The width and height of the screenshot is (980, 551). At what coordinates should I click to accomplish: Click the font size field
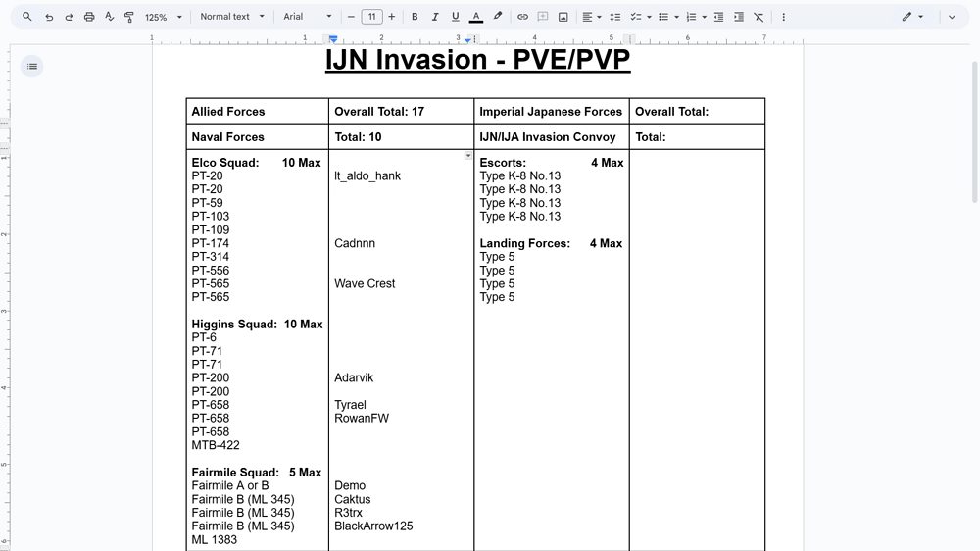(371, 17)
